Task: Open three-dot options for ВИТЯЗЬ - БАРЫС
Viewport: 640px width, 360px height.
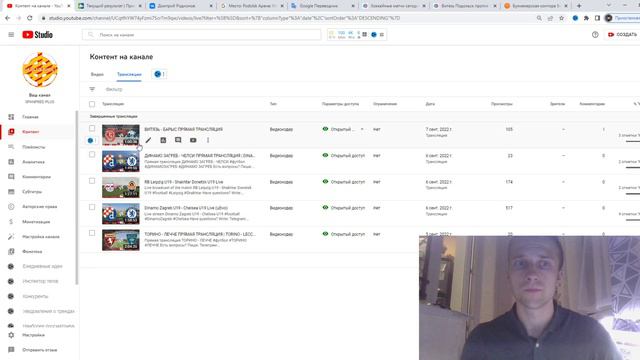Action: 208,140
